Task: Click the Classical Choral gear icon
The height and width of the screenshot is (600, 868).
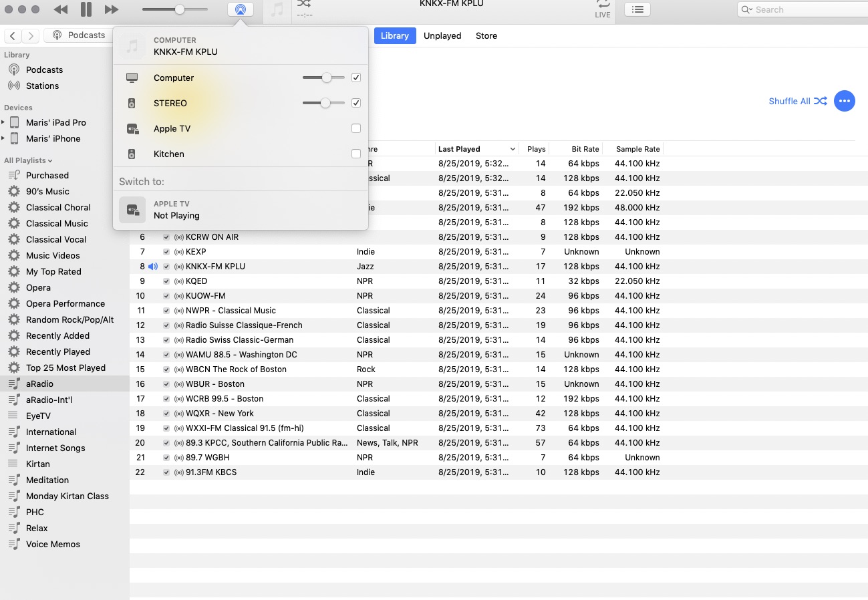Action: [x=14, y=207]
